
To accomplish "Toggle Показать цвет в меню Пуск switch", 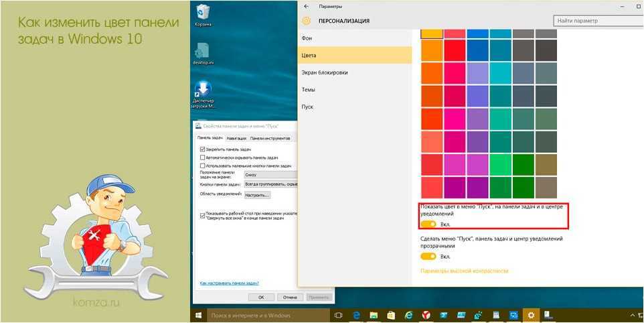I will pos(428,224).
